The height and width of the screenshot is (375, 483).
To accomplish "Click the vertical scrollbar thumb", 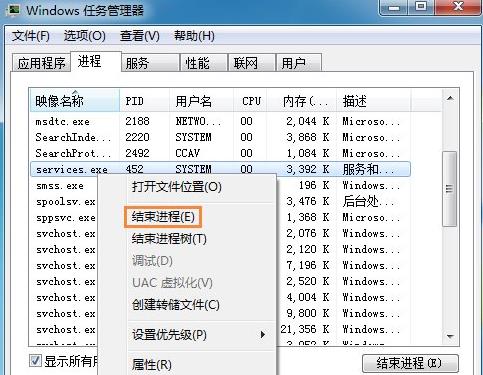I will (x=450, y=189).
